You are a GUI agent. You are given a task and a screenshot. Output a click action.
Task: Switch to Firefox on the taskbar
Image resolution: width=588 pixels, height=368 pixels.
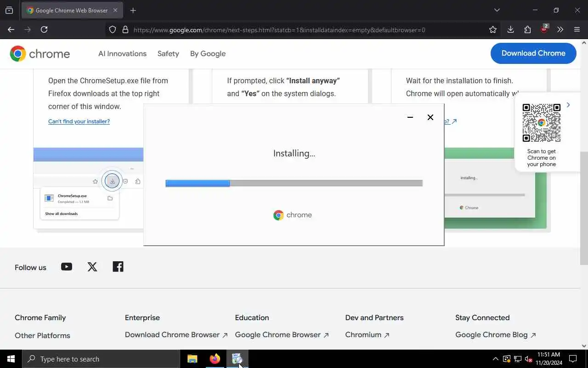point(215,359)
